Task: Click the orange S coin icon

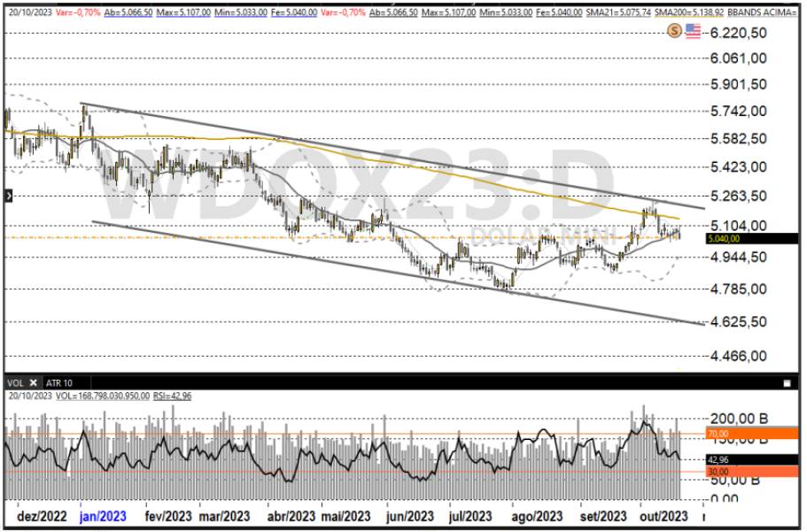Action: (674, 31)
